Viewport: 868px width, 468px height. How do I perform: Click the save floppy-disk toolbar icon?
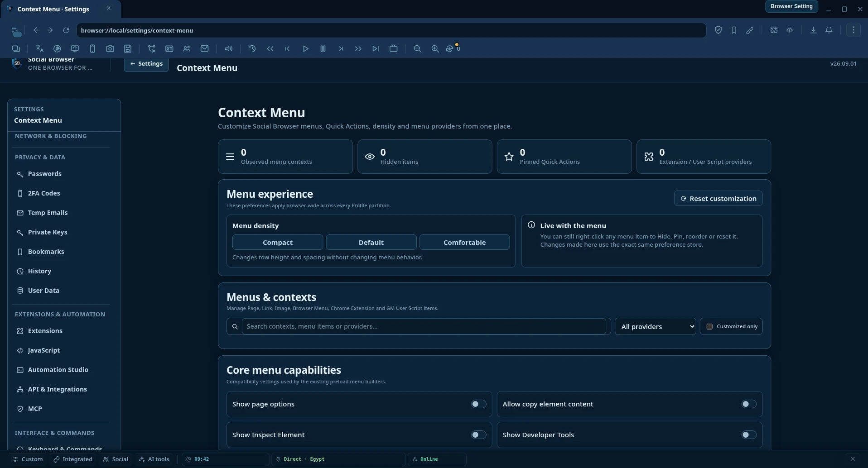click(128, 49)
